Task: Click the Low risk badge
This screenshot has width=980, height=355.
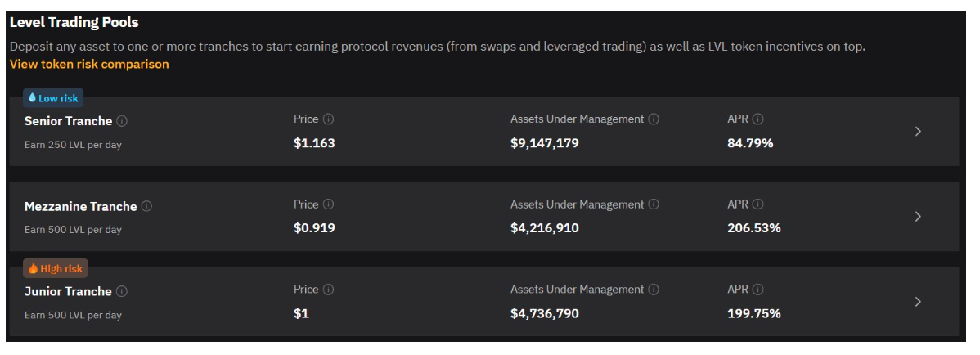Action: pyautogui.click(x=53, y=98)
